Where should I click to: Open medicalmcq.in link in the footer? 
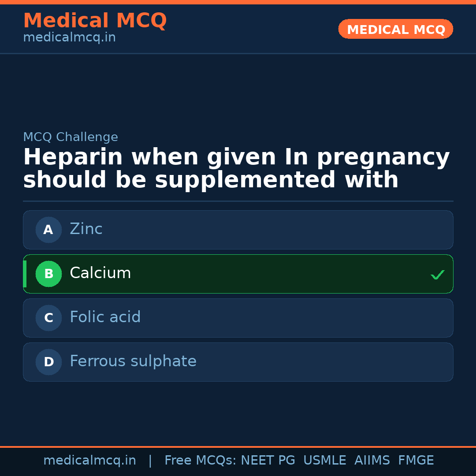point(89,461)
